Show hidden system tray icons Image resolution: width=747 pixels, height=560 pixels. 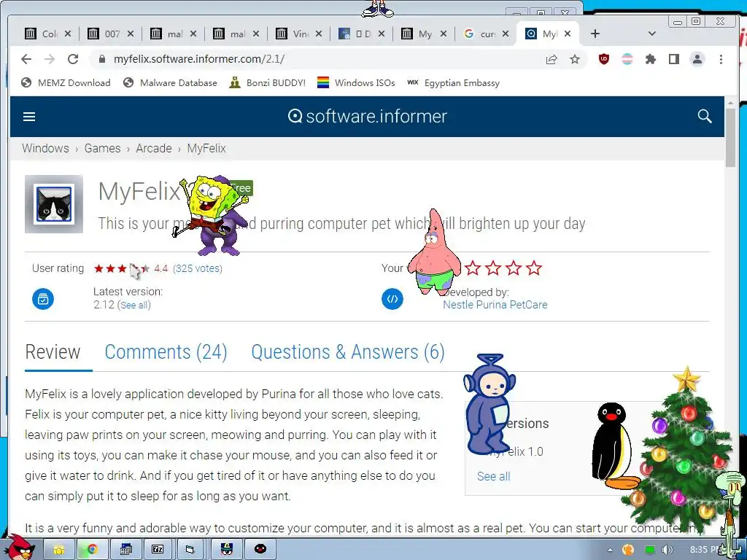pyautogui.click(x=610, y=550)
